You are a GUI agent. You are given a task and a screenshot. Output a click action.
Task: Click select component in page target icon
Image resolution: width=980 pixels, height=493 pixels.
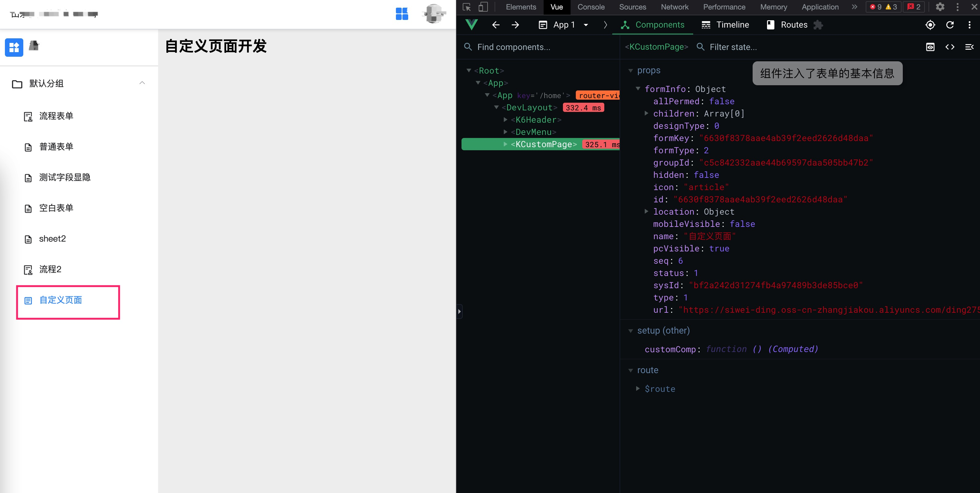[930, 25]
